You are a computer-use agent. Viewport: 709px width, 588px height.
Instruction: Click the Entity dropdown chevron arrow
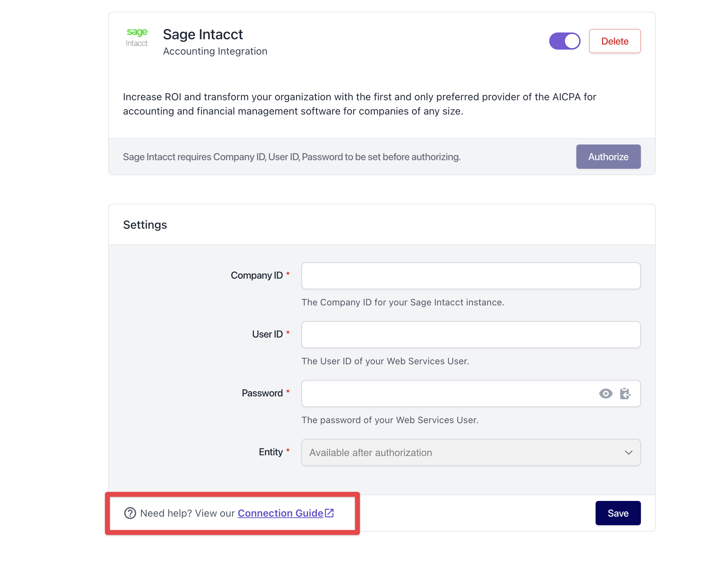(x=628, y=452)
